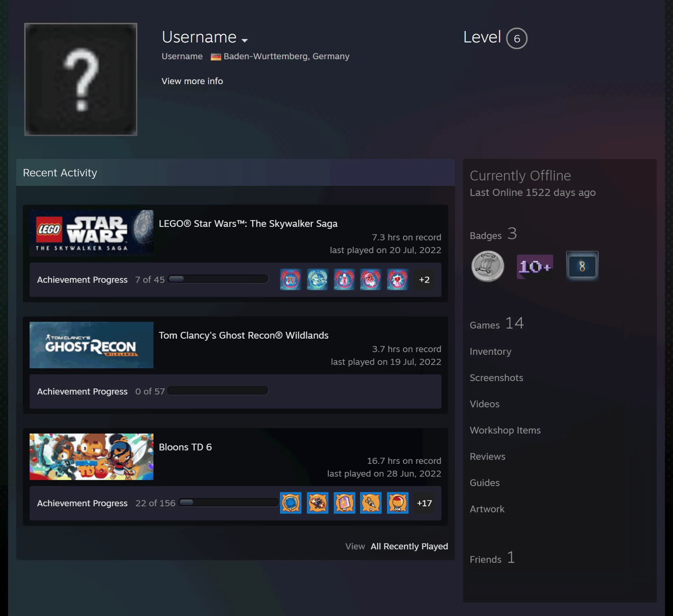Open the Screenshots section

point(496,378)
